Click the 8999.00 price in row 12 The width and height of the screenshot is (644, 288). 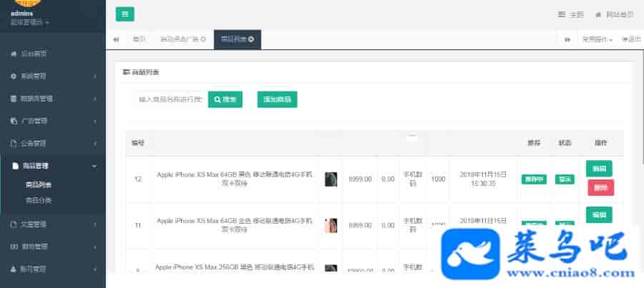pyautogui.click(x=360, y=179)
